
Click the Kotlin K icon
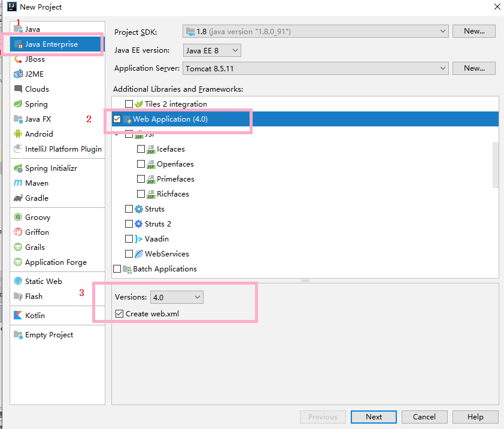click(18, 315)
